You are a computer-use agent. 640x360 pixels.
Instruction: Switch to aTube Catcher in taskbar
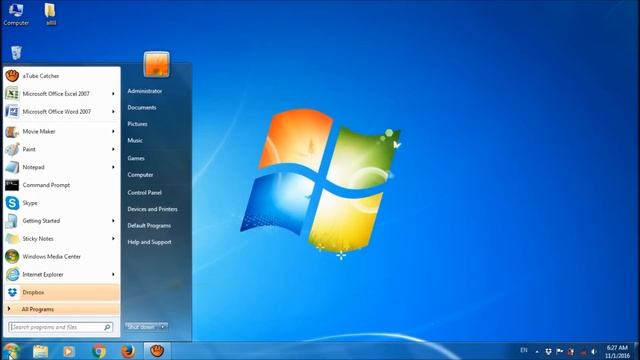[157, 351]
